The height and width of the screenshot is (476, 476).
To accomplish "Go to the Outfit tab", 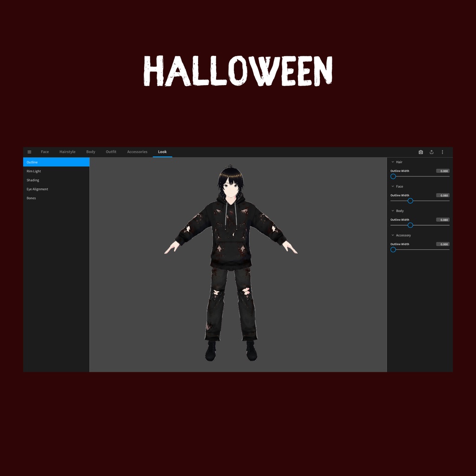I will (x=111, y=152).
